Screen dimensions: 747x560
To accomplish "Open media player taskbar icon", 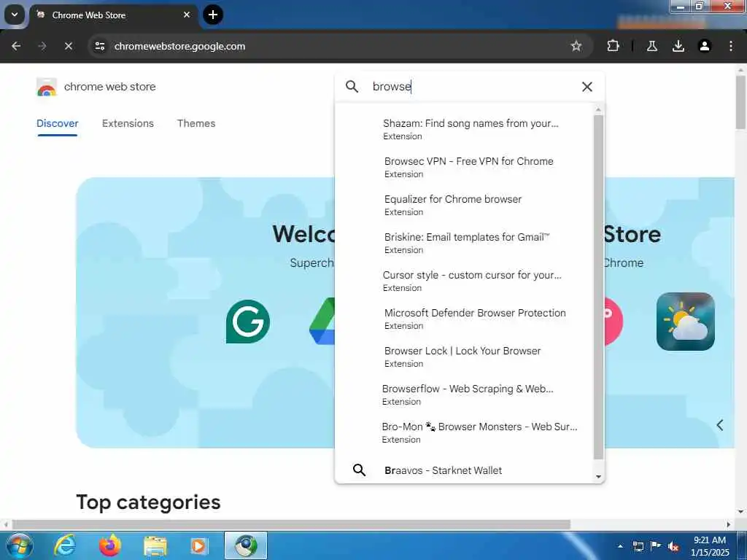I will (x=199, y=545).
